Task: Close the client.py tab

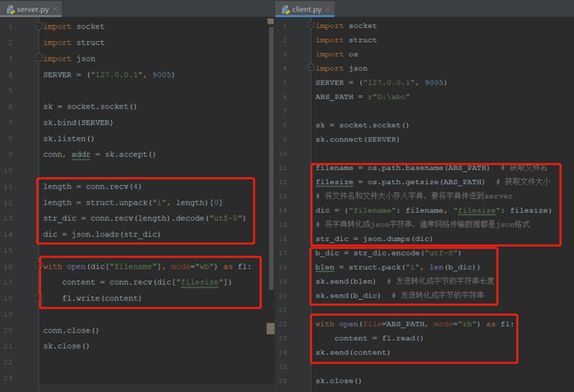Action: (x=327, y=9)
